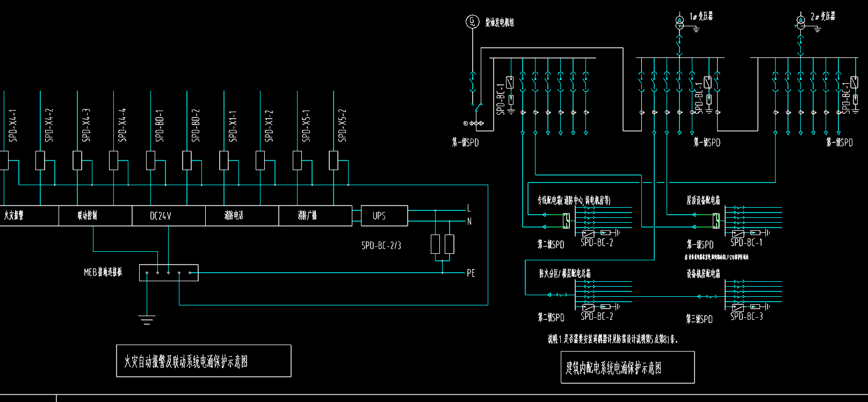Select the 柴油发电机组 label

tap(500, 23)
